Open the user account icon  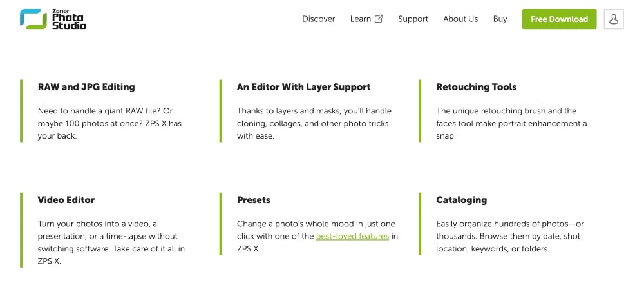tap(613, 19)
